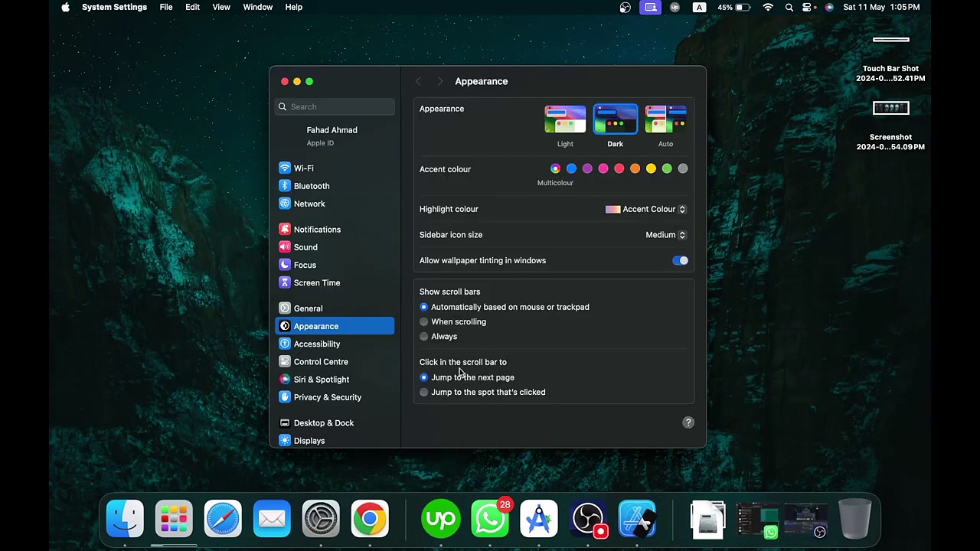Image resolution: width=980 pixels, height=551 pixels.
Task: Open the View menu in menu bar
Action: 220,7
